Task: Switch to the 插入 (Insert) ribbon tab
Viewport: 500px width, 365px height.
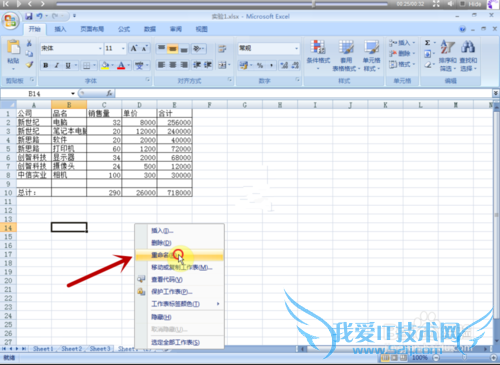Action: point(60,29)
